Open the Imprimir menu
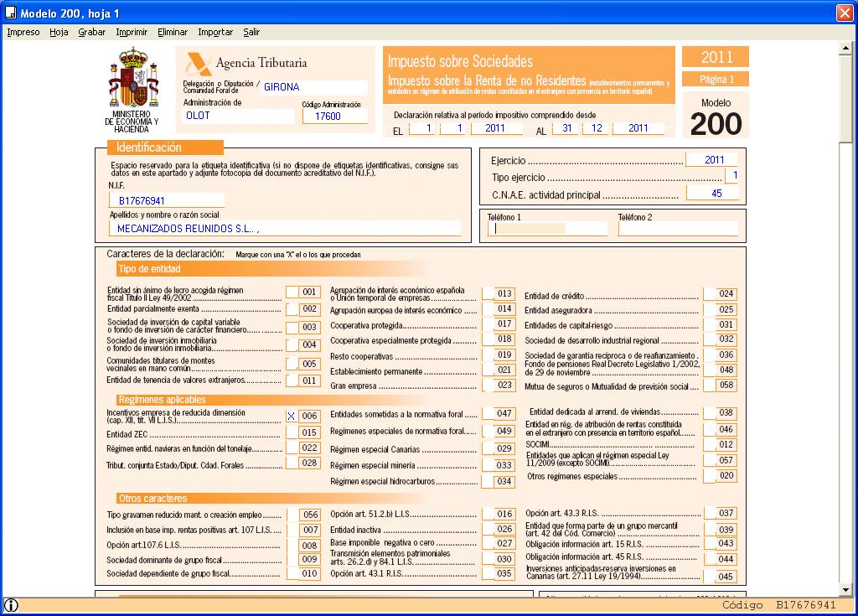This screenshot has width=858, height=616. [132, 33]
